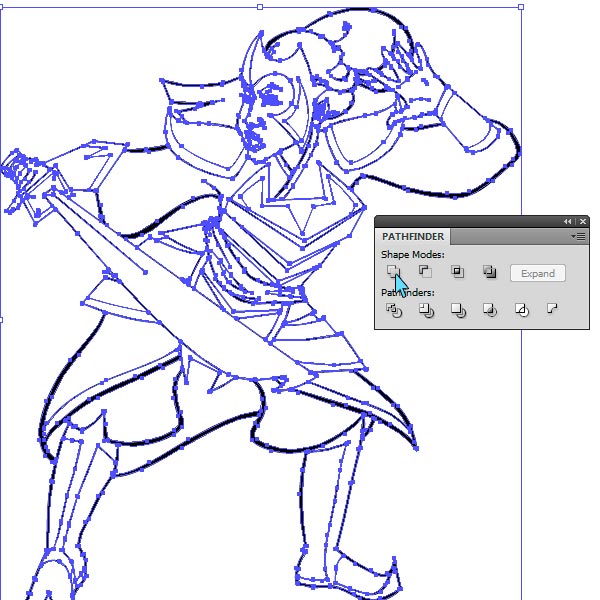Image resolution: width=600 pixels, height=600 pixels.
Task: Apply the Outline pathfinder
Action: point(522,310)
